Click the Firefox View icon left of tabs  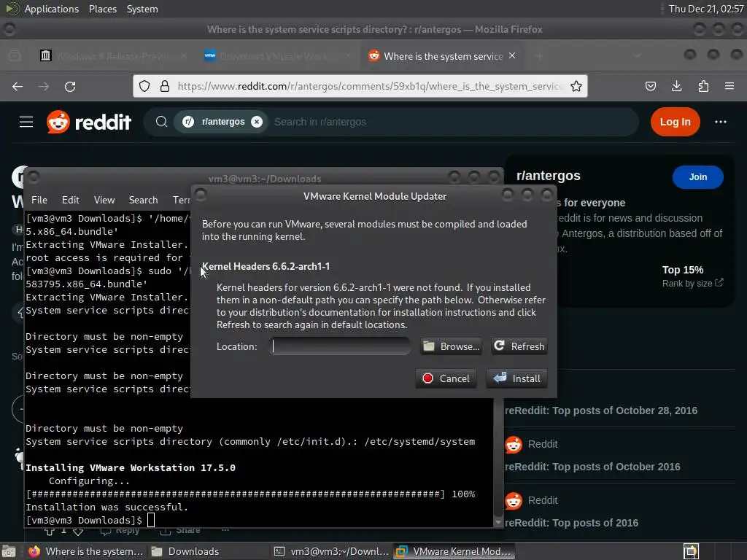coord(15,56)
